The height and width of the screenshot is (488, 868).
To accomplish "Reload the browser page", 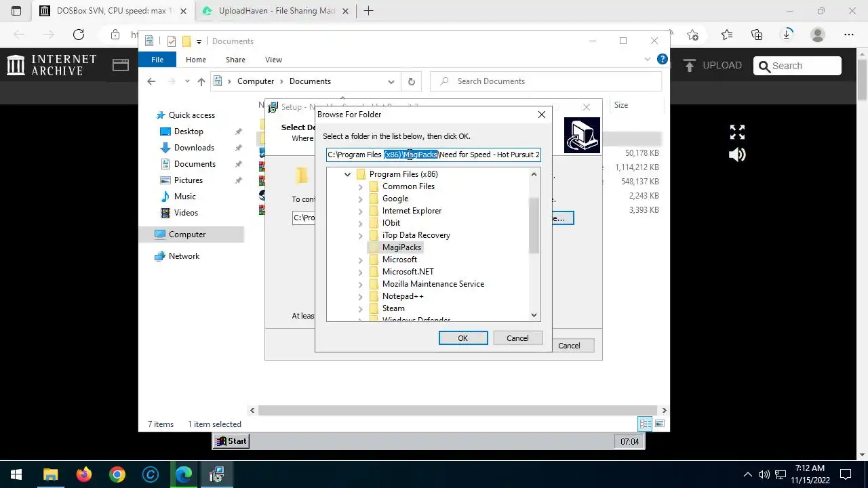I will coord(79,35).
